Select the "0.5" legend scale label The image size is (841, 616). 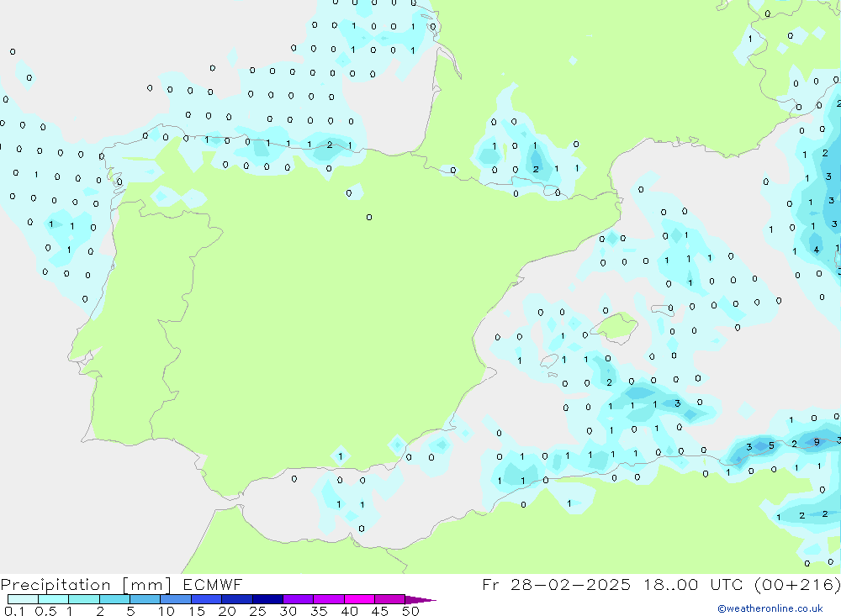coord(45,611)
